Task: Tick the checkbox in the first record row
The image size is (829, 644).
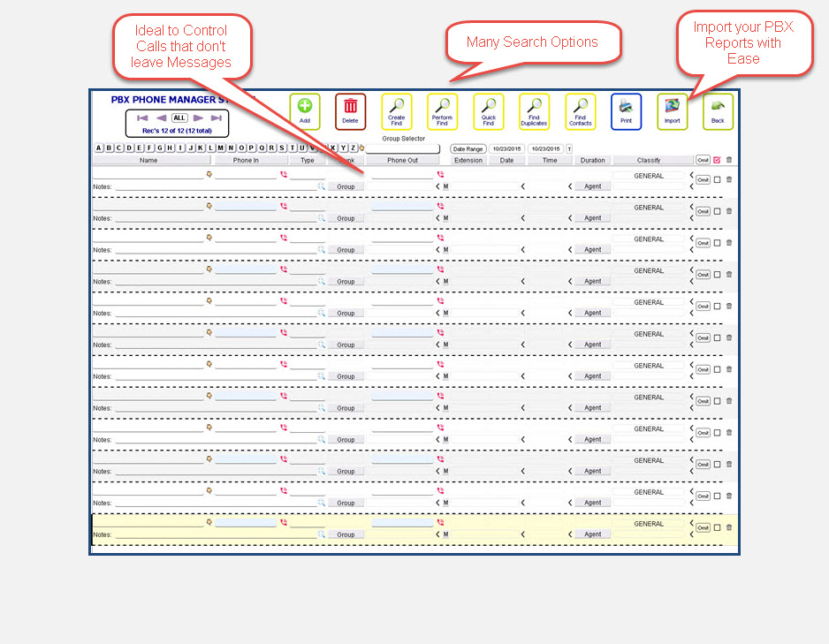Action: coord(718,179)
